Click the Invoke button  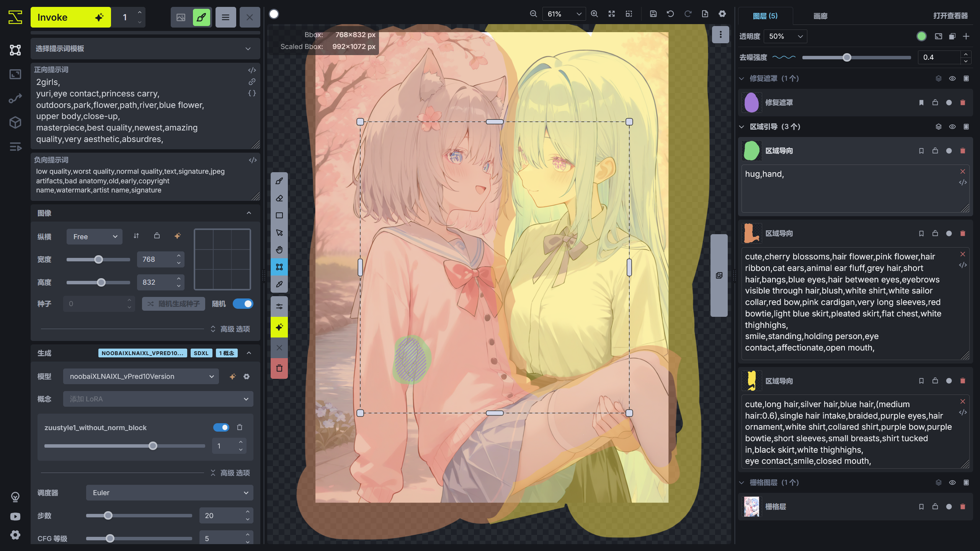[70, 17]
